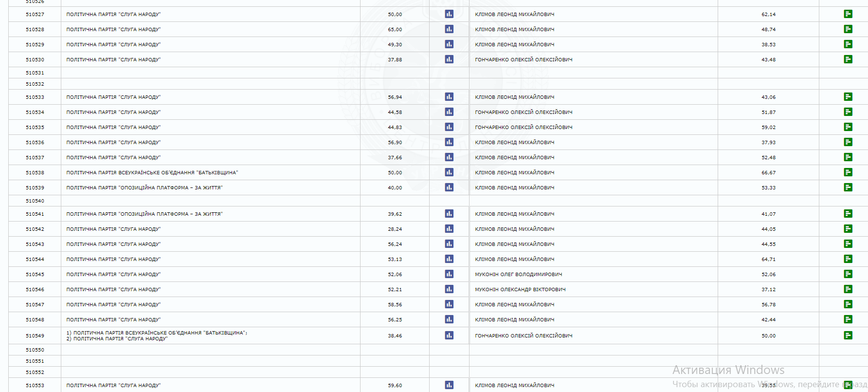Open blue chart icon in row 510539
This screenshot has width=868, height=392.
click(449, 187)
